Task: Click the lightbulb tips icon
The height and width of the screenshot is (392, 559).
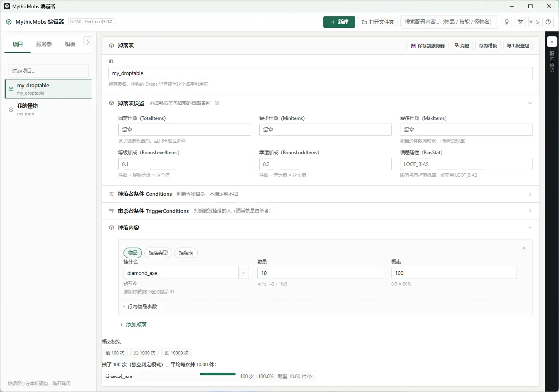Action: click(506, 22)
